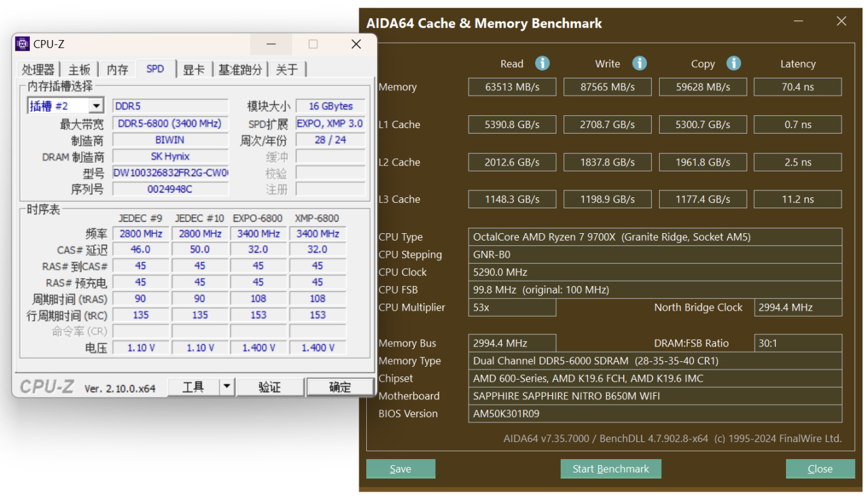Click the North Bridge Clock value 2994.4 MHz
The height and width of the screenshot is (501, 868).
798,307
